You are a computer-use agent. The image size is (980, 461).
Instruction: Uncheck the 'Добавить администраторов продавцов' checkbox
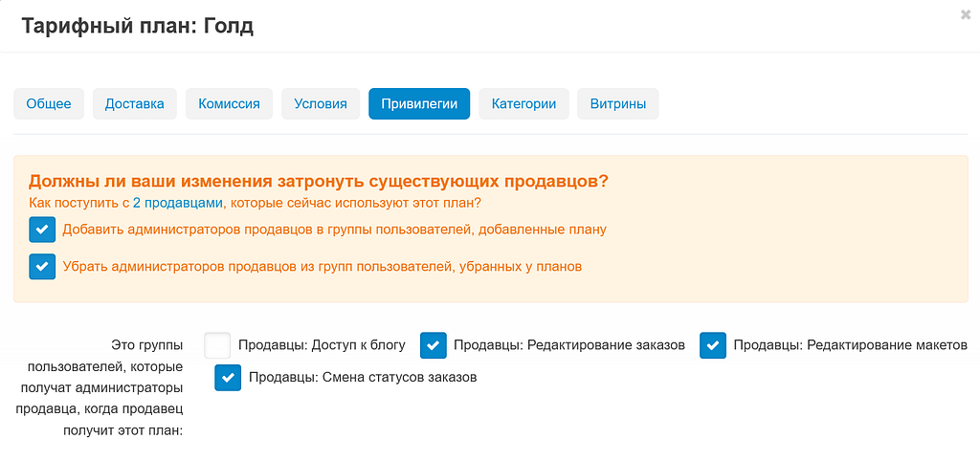(x=42, y=230)
